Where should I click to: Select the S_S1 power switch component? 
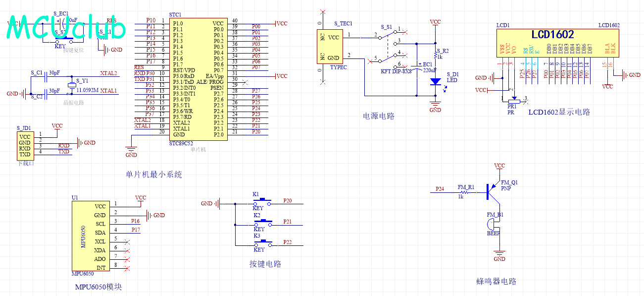tap(389, 49)
